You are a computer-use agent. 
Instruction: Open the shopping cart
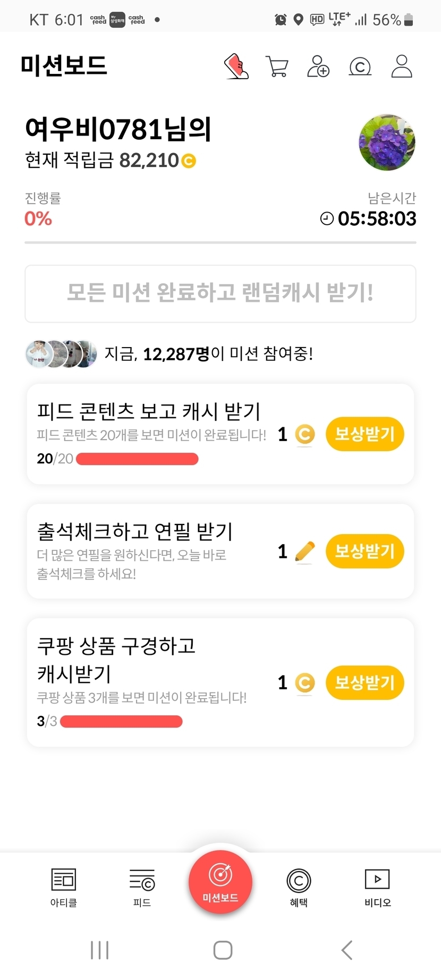277,67
